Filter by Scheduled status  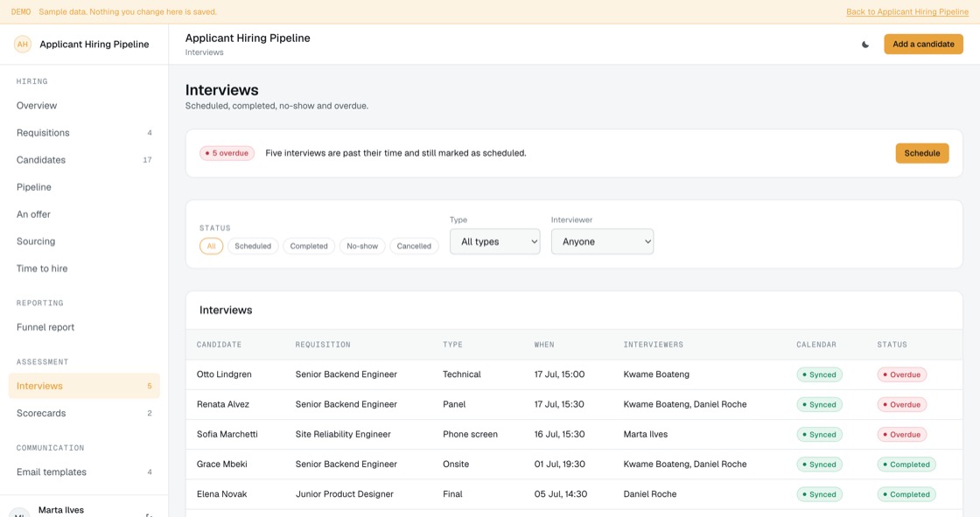(253, 246)
